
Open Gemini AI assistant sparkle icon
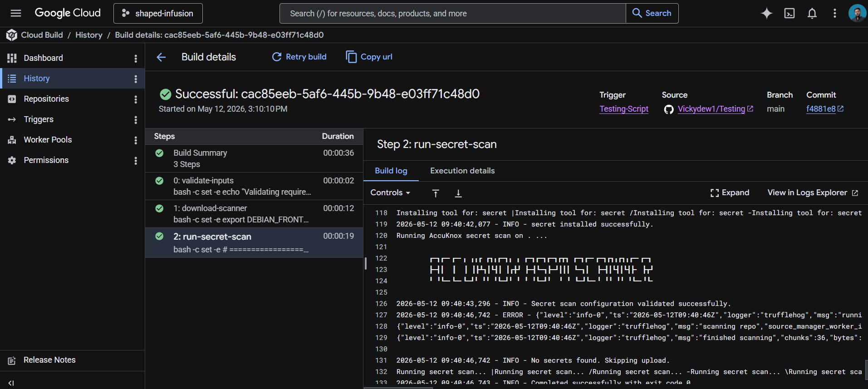point(766,13)
